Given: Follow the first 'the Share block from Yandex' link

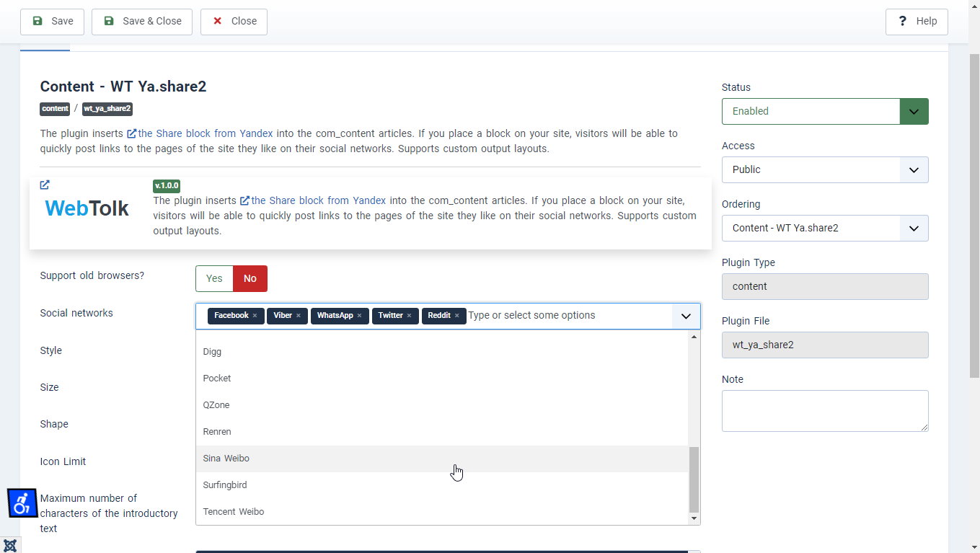Looking at the screenshot, I should (200, 133).
